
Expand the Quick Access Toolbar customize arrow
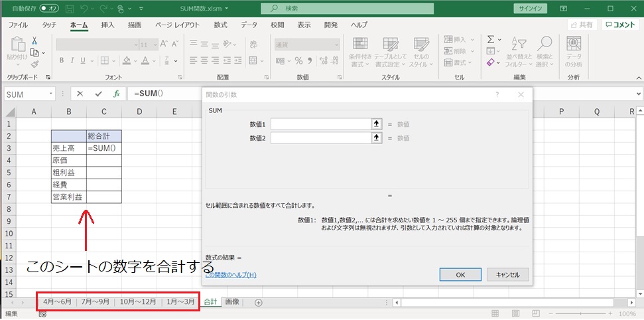click(141, 9)
